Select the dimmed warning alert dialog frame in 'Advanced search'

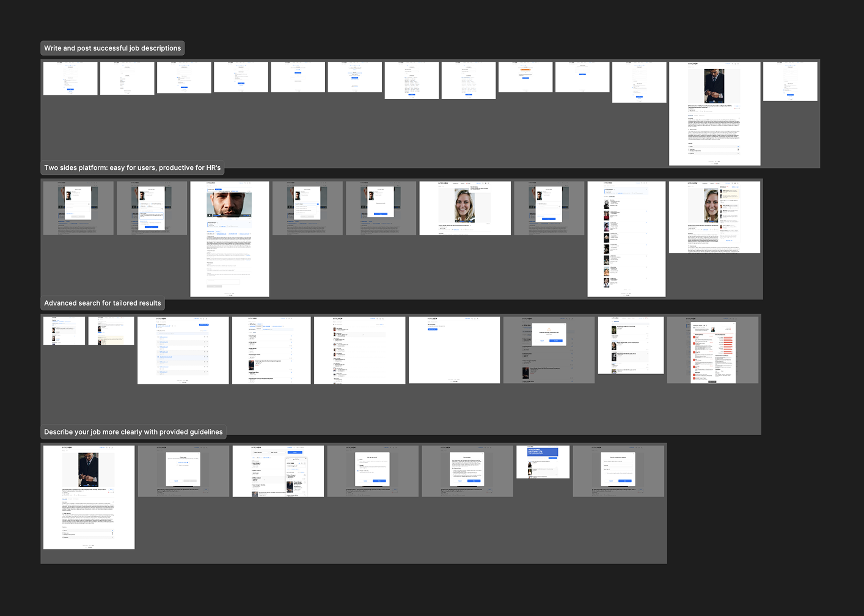coord(549,350)
